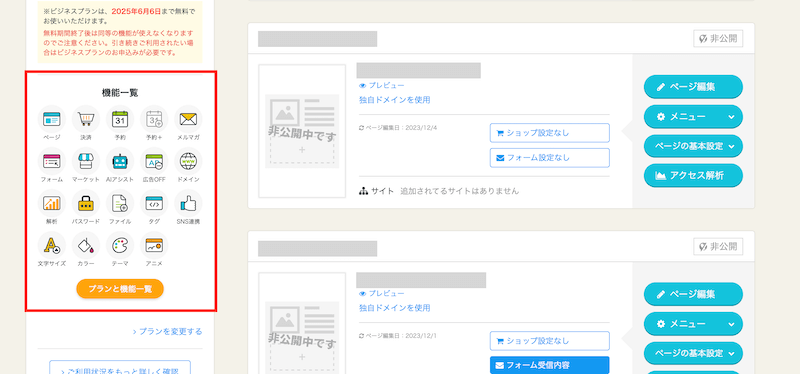Click 独自ドメインを使用 in second page card
Screen dimensions: 800x374
coord(394,308)
